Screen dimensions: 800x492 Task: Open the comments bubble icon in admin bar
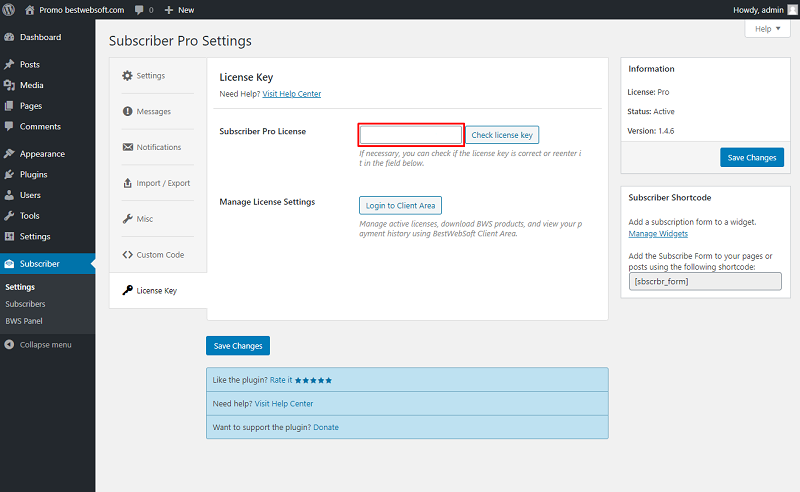139,10
